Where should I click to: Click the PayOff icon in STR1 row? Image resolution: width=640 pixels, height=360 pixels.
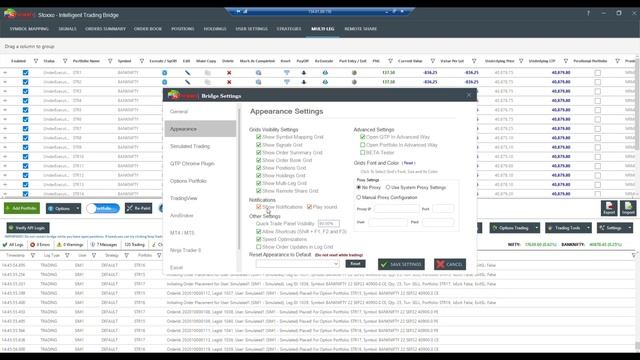click(304, 73)
